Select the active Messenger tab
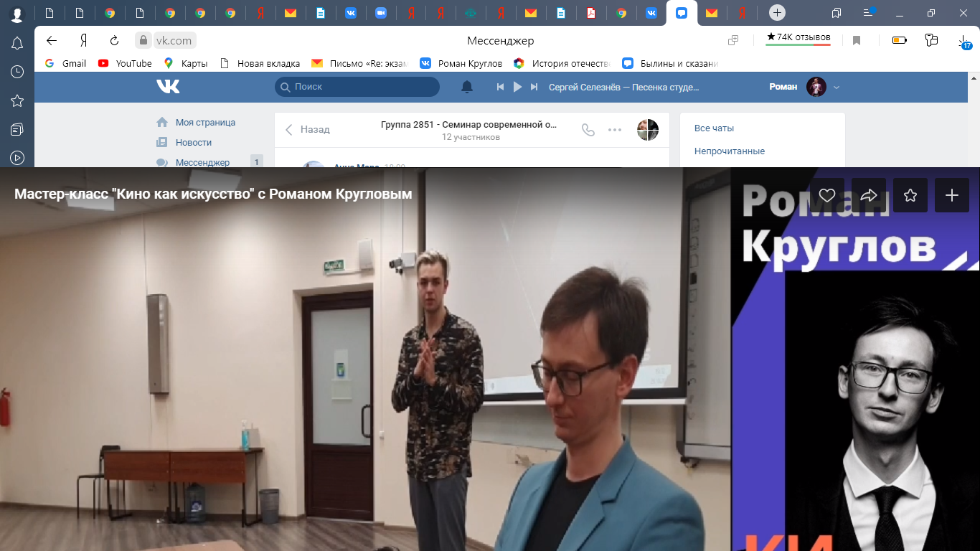The height and width of the screenshot is (551, 980). 682,13
